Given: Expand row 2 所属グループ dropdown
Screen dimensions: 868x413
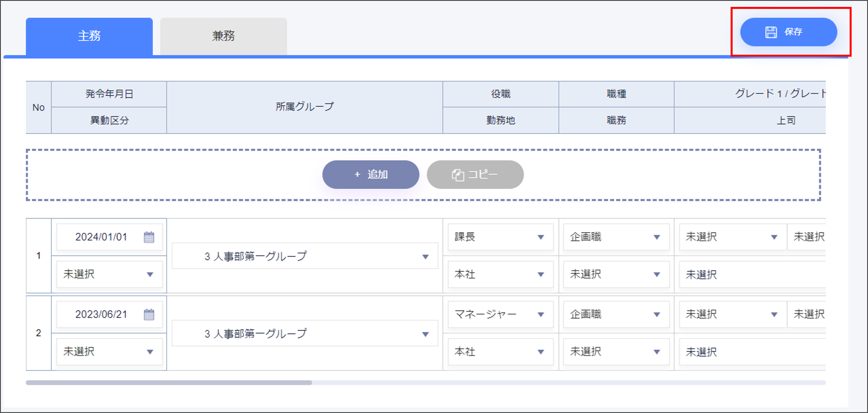Looking at the screenshot, I should [425, 334].
